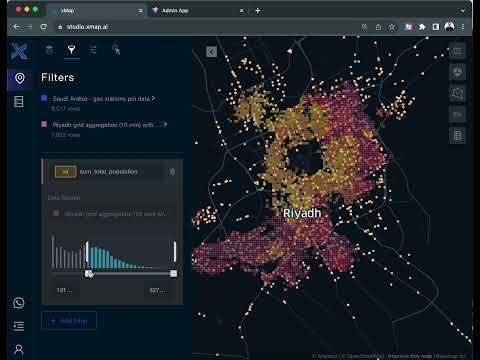Open the Extensions puzzle icon
Viewport: 480px width, 360px height.
422,27
